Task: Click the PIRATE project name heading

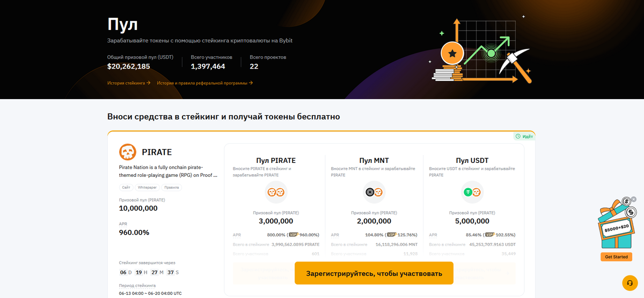Action: (157, 152)
